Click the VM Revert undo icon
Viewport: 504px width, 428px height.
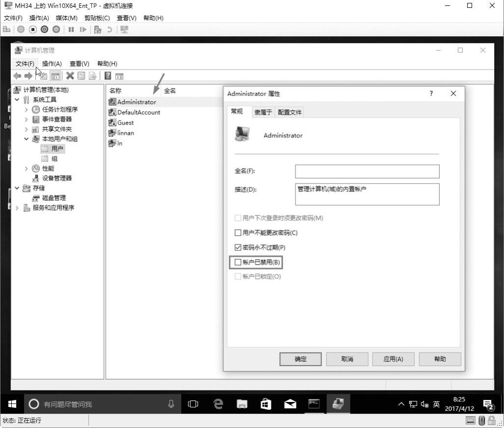109,29
